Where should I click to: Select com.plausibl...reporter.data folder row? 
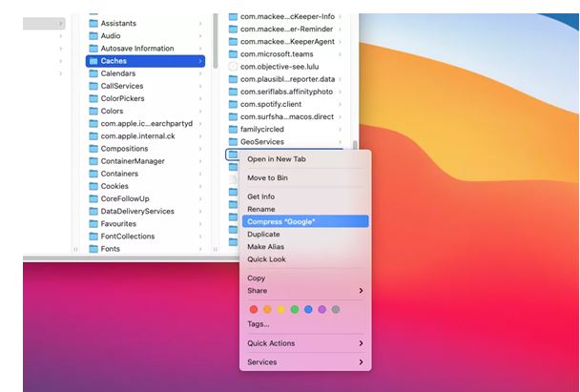pos(285,79)
